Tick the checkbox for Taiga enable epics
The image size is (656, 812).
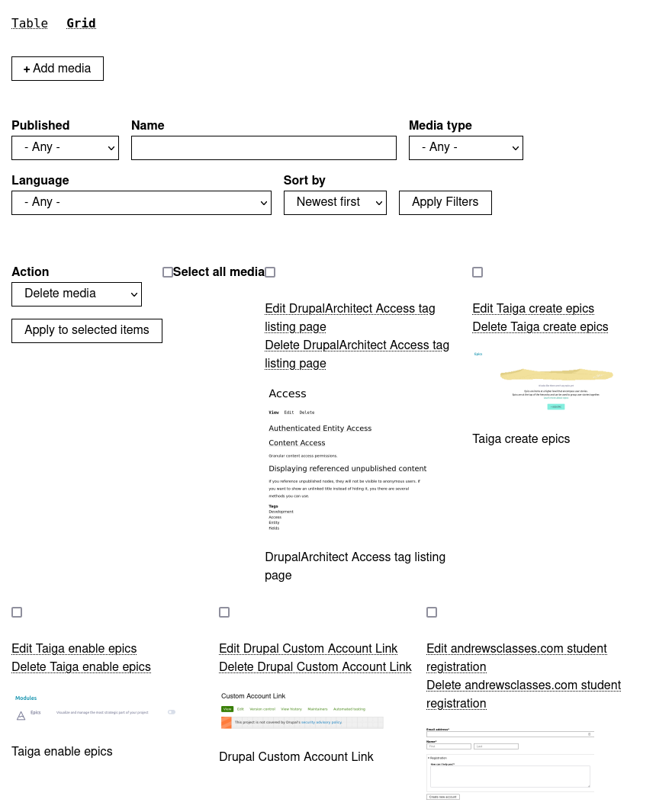pos(17,612)
